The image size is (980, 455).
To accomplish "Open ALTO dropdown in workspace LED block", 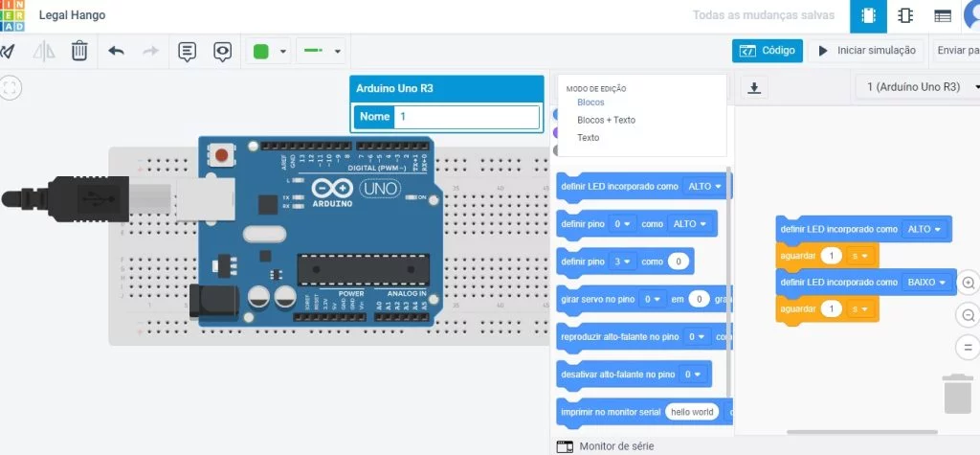I will 924,230.
